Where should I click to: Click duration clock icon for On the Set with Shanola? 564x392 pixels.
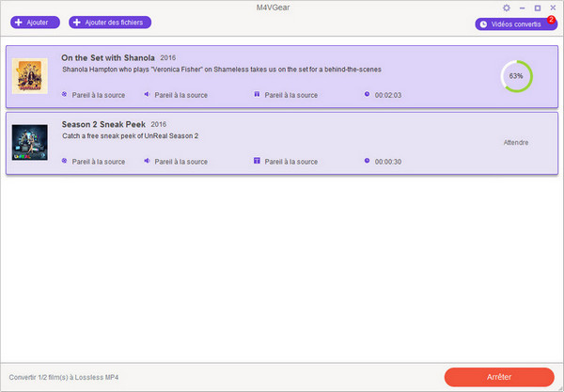[367, 94]
